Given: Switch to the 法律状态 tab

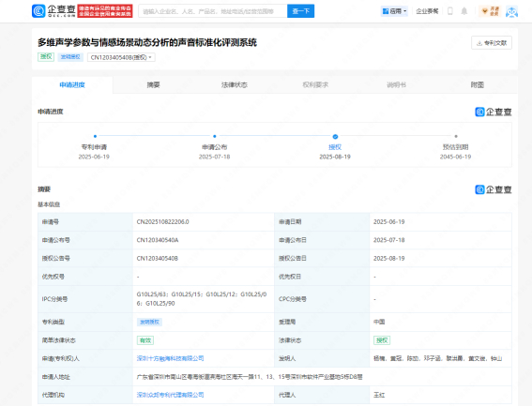Looking at the screenshot, I should [x=235, y=84].
